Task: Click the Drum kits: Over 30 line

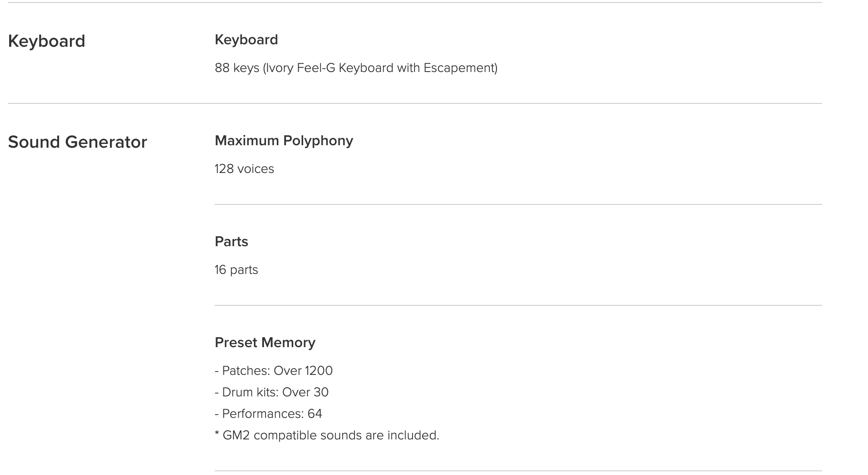Action: (x=271, y=392)
